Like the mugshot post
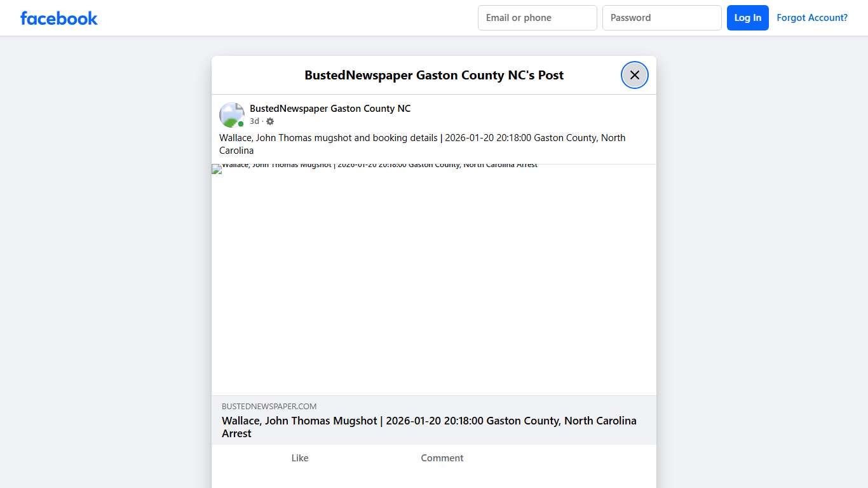868x488 pixels. click(299, 457)
